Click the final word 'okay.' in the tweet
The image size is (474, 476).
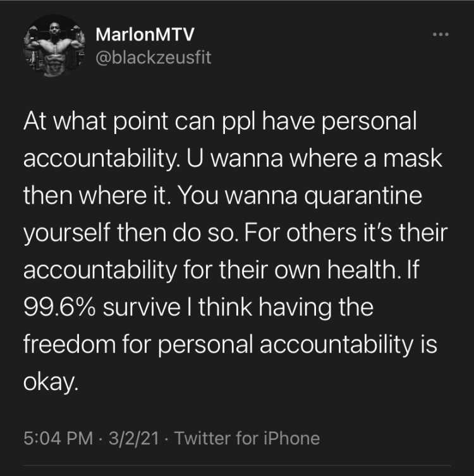(x=51, y=382)
